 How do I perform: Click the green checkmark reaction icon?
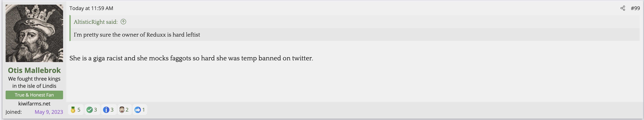(x=89, y=110)
